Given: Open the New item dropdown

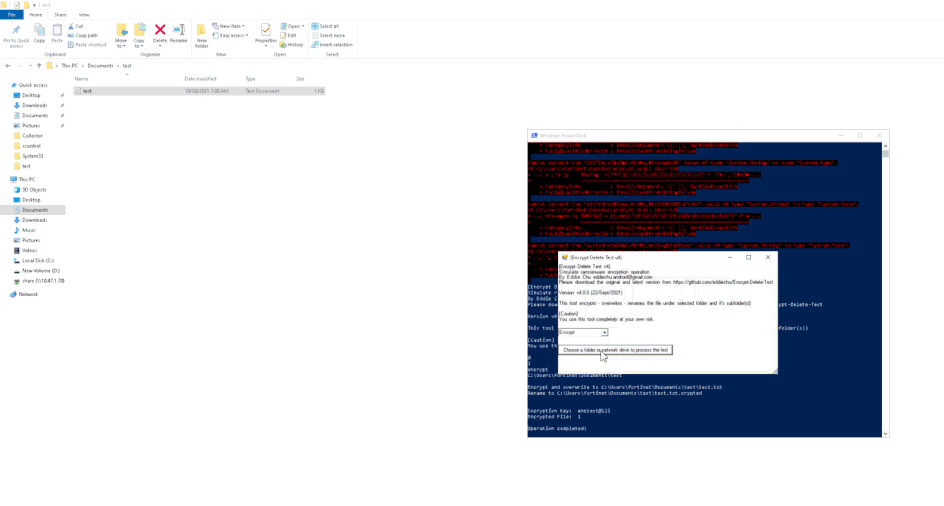Looking at the screenshot, I should pos(228,27).
